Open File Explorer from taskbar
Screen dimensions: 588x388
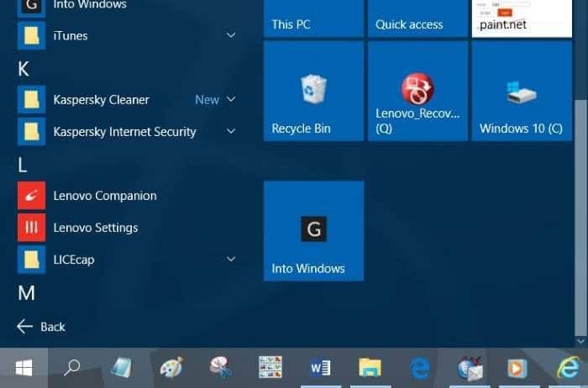point(370,368)
